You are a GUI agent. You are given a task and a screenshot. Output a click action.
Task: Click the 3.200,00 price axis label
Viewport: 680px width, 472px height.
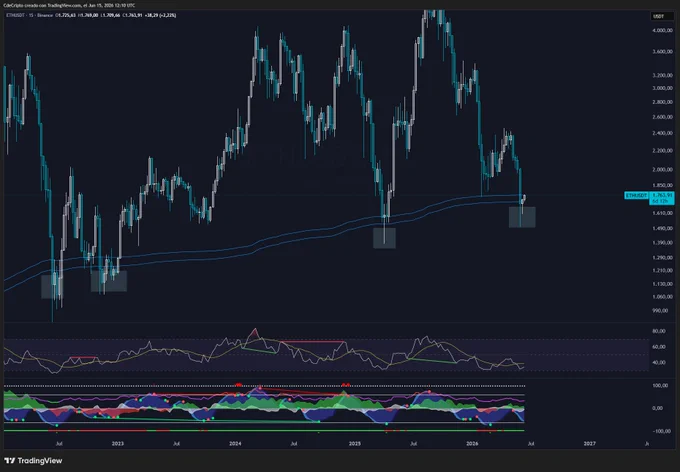point(662,75)
